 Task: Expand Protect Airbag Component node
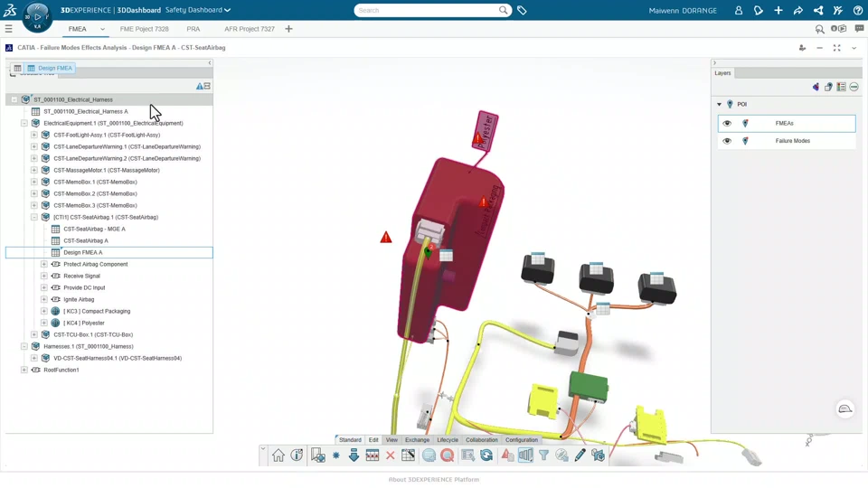(x=44, y=264)
